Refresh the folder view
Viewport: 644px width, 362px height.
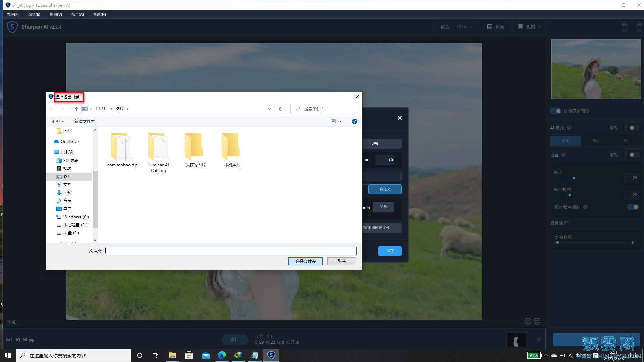(281, 109)
